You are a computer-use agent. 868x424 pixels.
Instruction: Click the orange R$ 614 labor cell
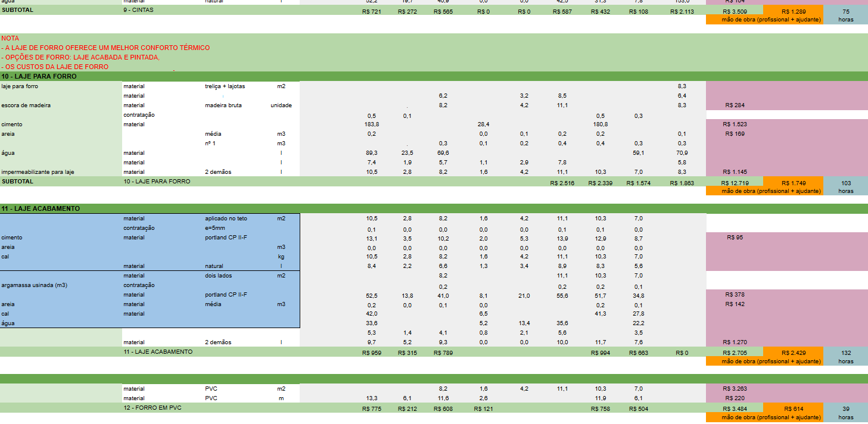[x=793, y=409]
